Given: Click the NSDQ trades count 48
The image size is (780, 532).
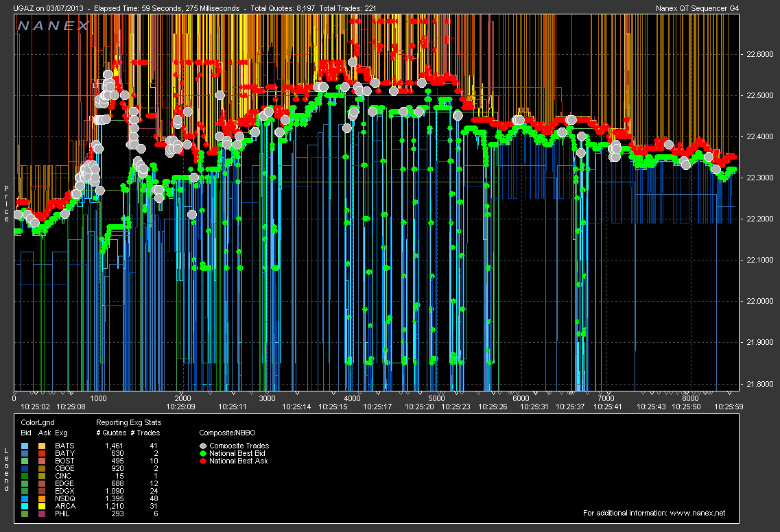Looking at the screenshot, I should 154,498.
